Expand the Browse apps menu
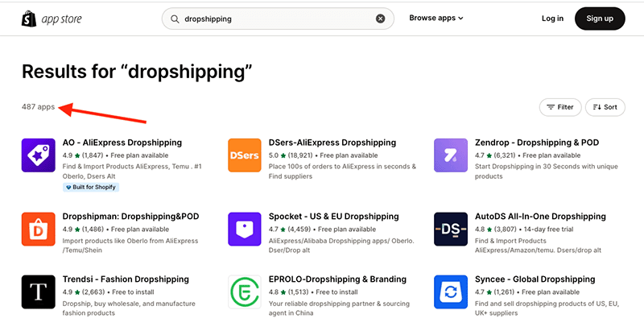This screenshot has height=335, width=644. [x=436, y=18]
